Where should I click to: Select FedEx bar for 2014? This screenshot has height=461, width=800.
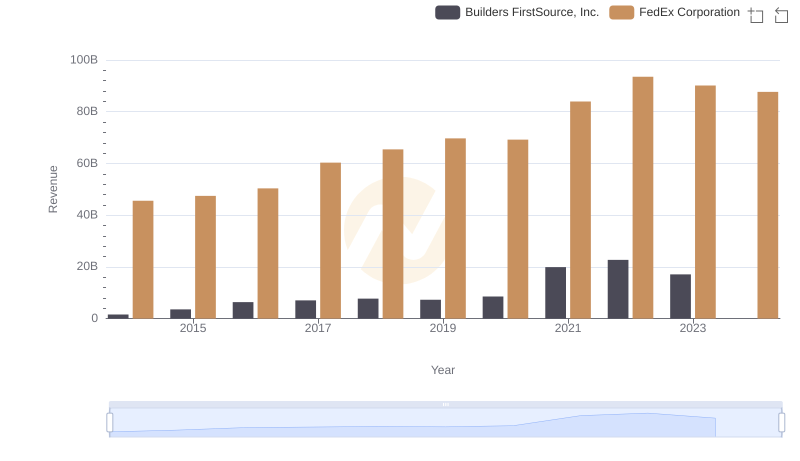tap(143, 260)
